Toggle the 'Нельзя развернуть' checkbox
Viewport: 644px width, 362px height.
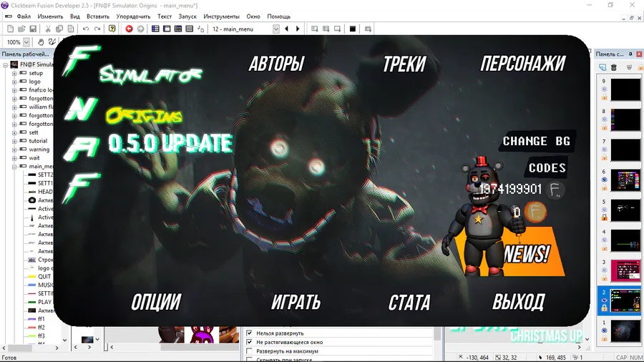tap(249, 333)
